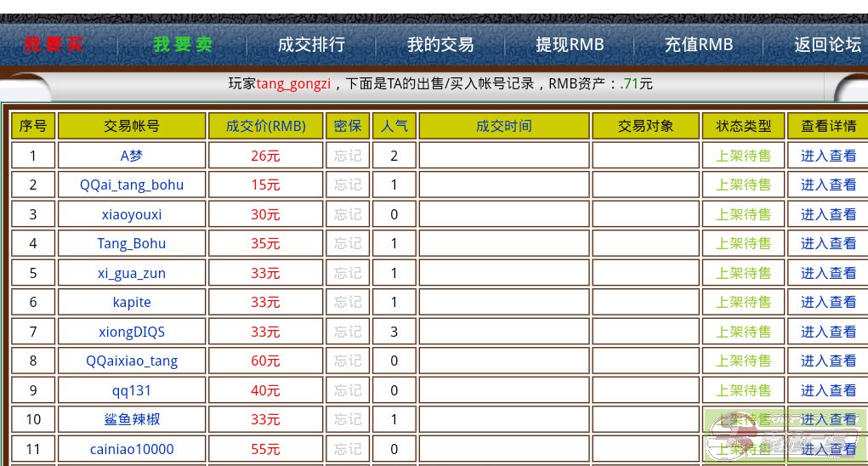This screenshot has height=466, width=868.
Task: Select 充值RMB in the navigation bar
Action: click(698, 44)
